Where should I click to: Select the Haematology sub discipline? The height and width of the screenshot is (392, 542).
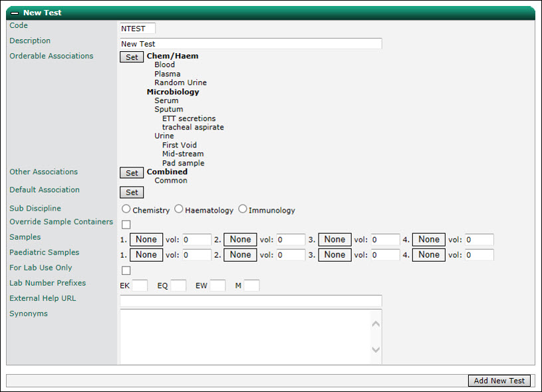(178, 209)
